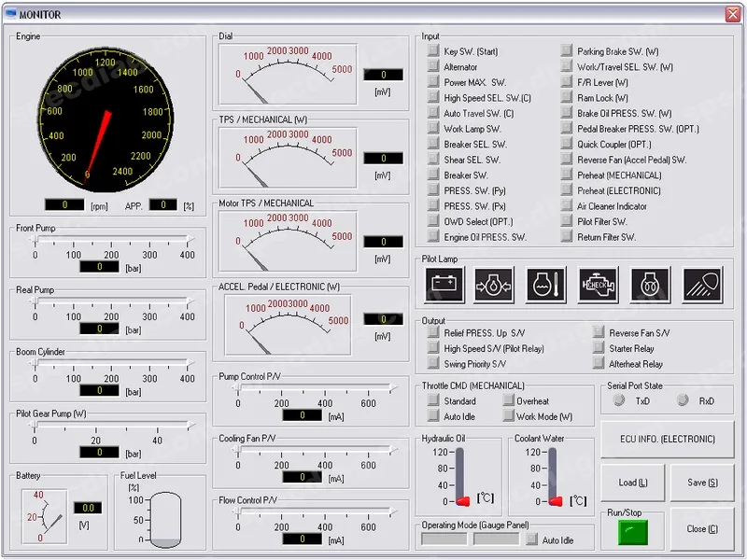Click the oil pressure pilot lamp icon
The width and height of the screenshot is (747, 560).
[x=494, y=285]
